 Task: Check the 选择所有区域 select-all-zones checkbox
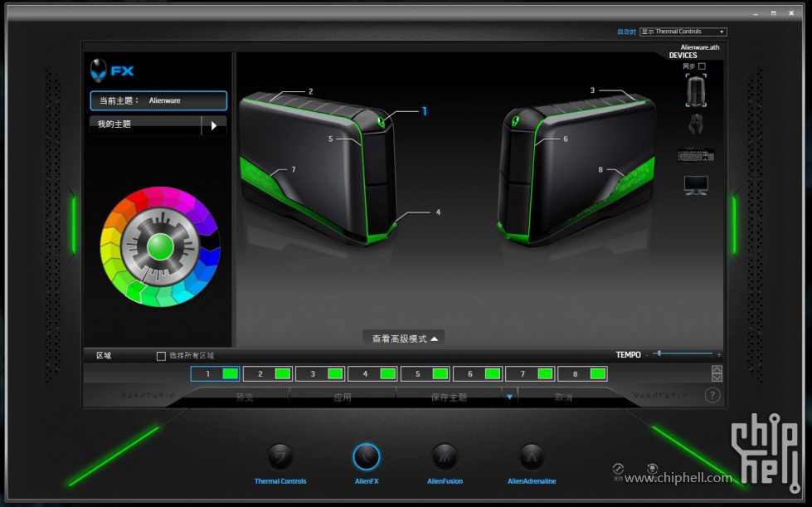pos(161,356)
